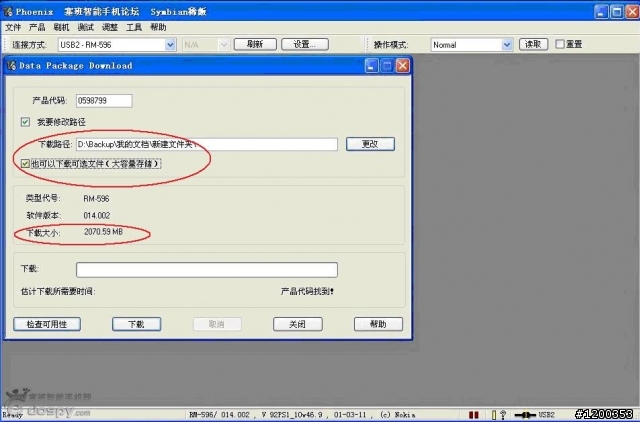Click the dialog 帮助 help button
Viewport: 640px width, 422px height.
tap(378, 324)
